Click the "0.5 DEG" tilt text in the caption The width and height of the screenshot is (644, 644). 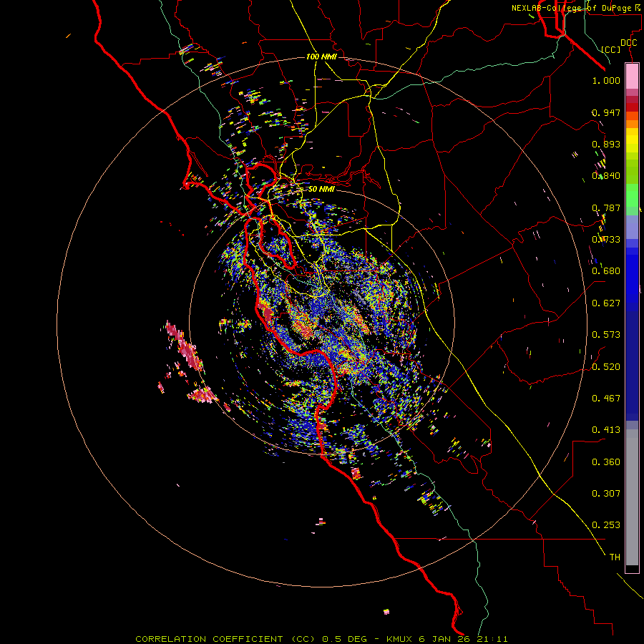[343, 639]
